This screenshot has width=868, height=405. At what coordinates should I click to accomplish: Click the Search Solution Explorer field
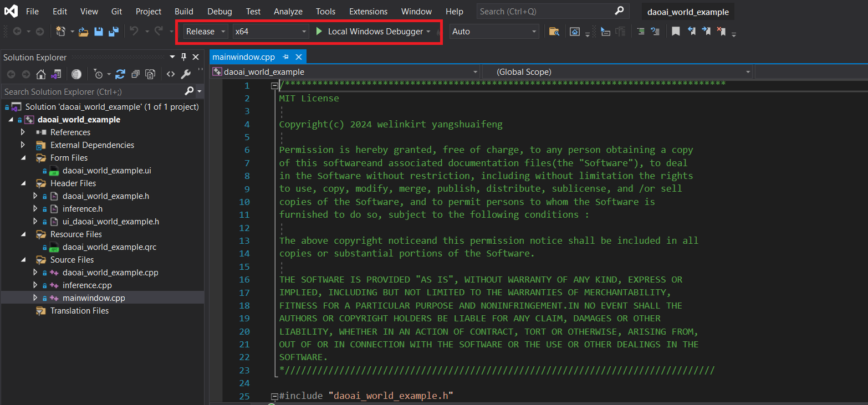click(x=93, y=91)
